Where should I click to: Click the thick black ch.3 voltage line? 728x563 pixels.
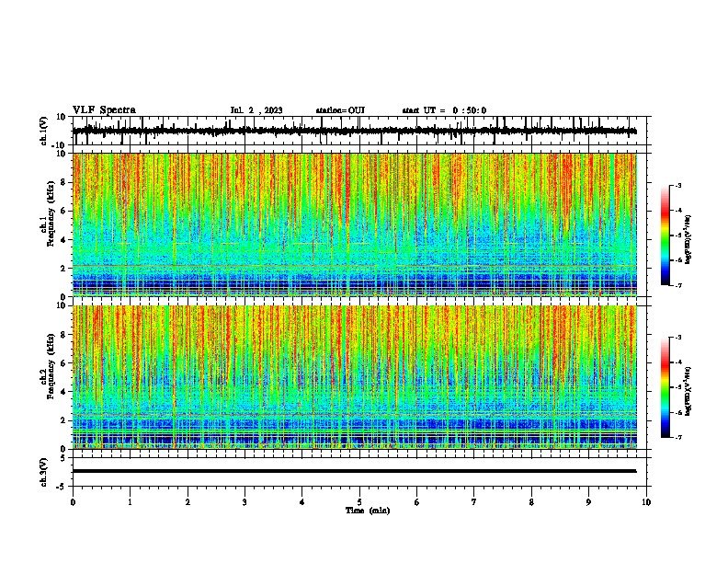click(355, 471)
